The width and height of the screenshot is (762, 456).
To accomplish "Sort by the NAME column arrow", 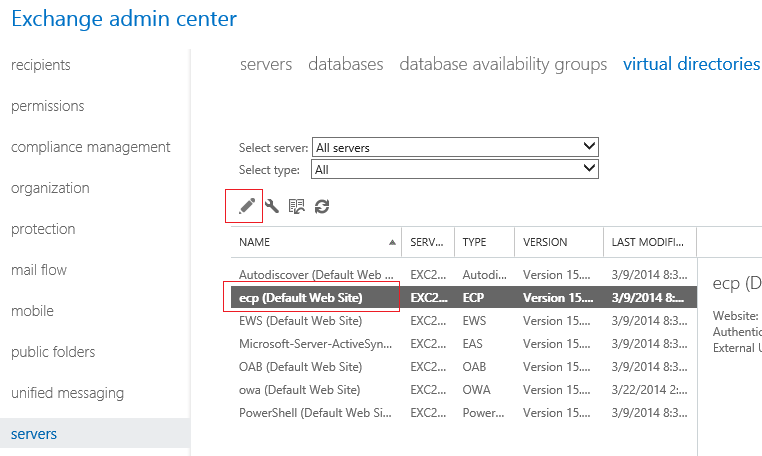I will 392,242.
